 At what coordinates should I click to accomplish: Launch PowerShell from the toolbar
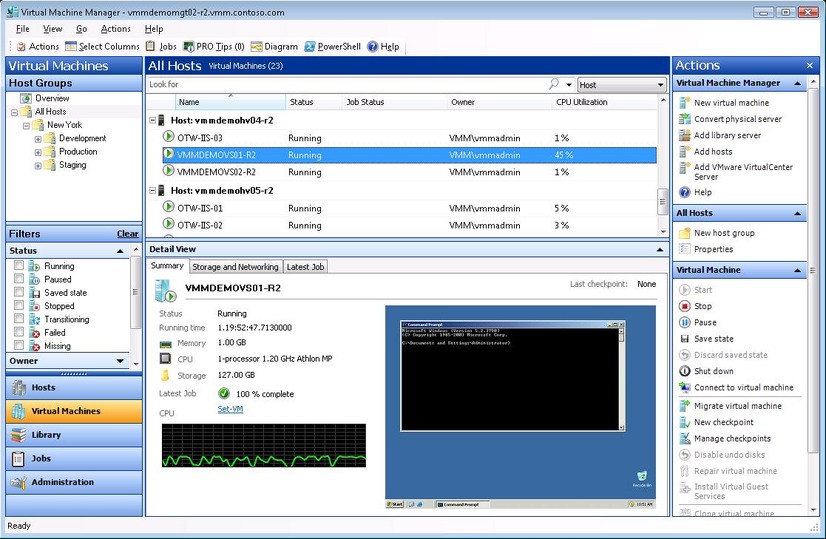coord(332,46)
